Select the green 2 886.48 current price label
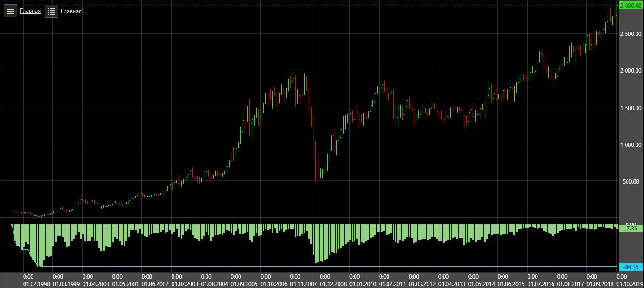644x288 pixels. pos(631,5)
